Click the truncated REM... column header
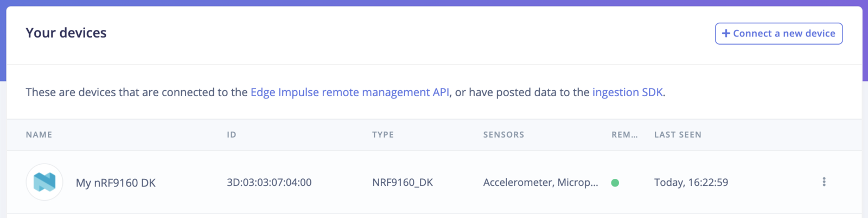Screen dimensions: 868x218 [624, 135]
